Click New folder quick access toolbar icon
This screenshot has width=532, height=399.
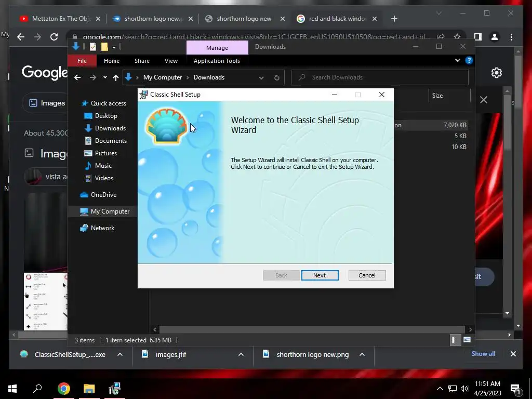(x=104, y=47)
